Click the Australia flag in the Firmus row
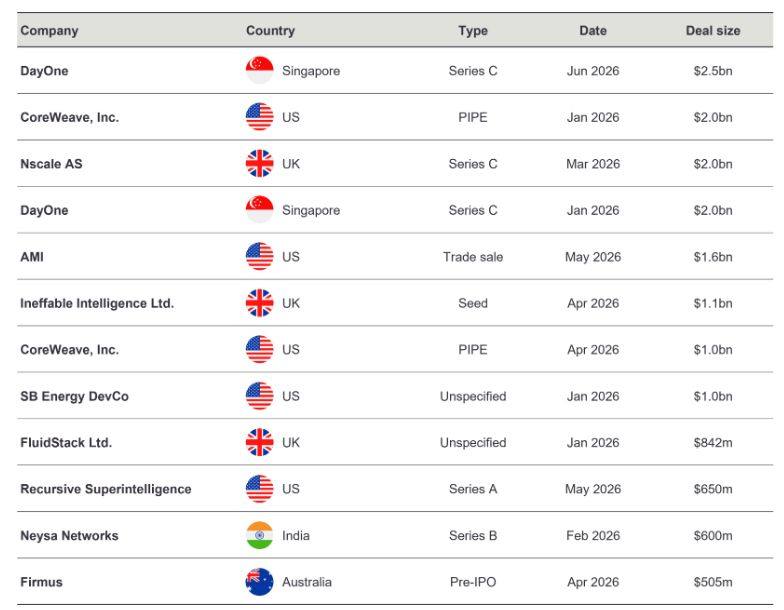Image resolution: width=784 pixels, height=610 pixels. [260, 582]
